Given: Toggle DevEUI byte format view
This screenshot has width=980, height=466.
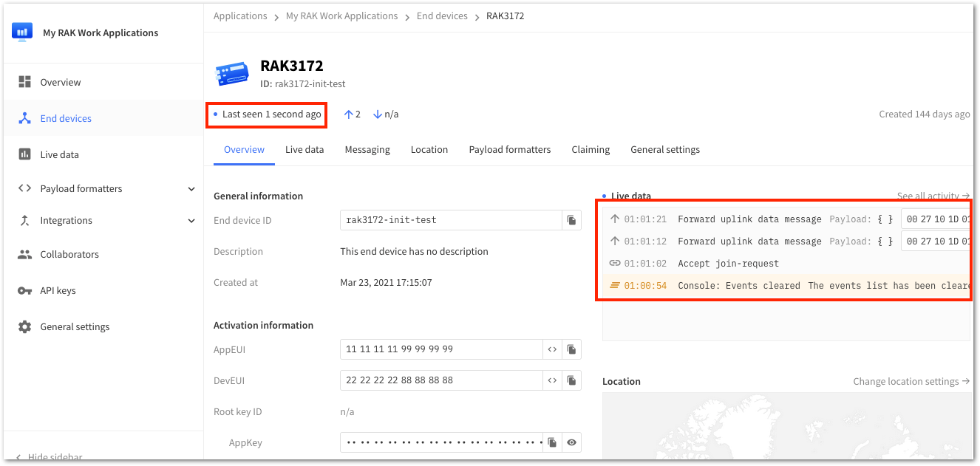Looking at the screenshot, I should 552,380.
